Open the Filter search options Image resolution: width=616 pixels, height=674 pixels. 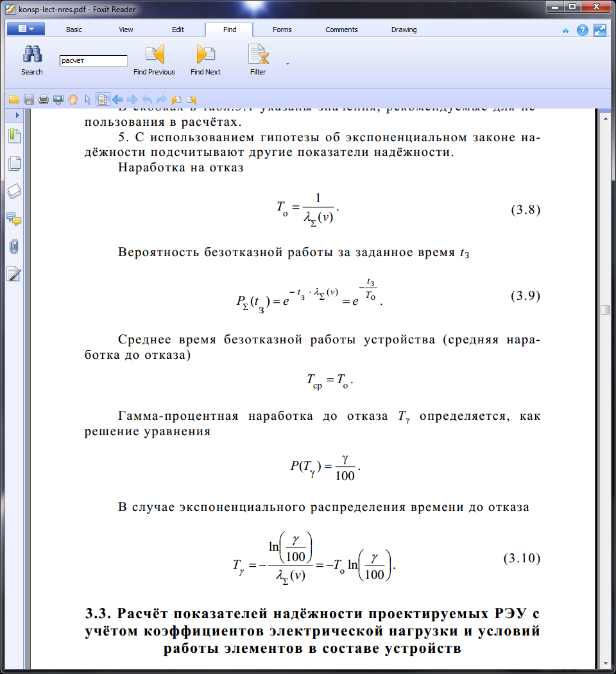coord(258,60)
